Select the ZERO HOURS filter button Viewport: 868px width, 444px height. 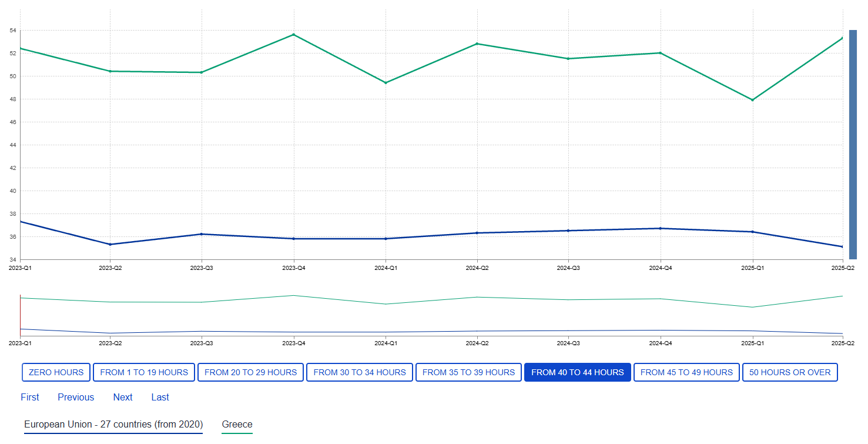pos(56,372)
